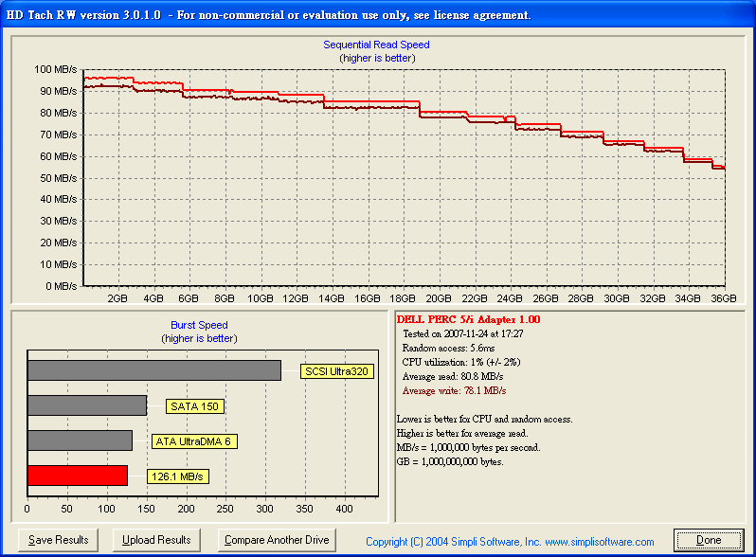756x557 pixels.
Task: Select the ATA UltraDMA 6 label
Action: [194, 441]
